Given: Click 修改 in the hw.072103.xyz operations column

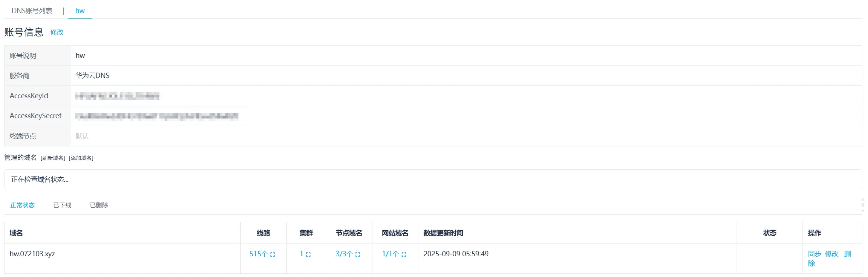Looking at the screenshot, I should (831, 254).
